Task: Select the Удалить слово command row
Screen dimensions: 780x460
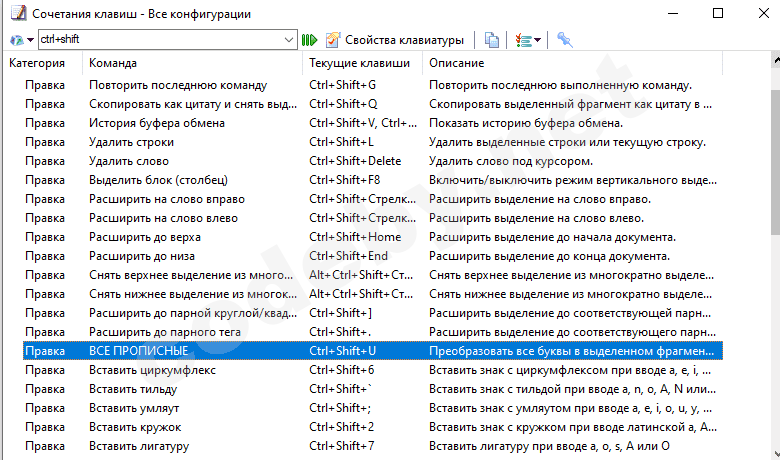Action: coord(130,161)
